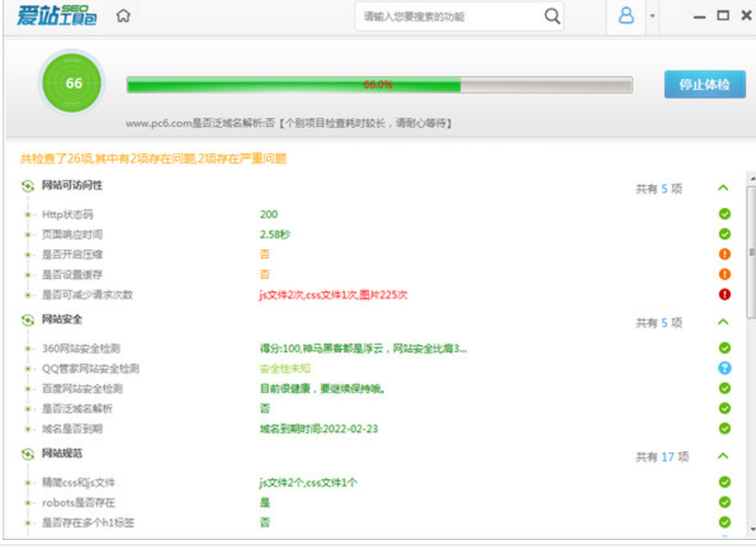Click the 66.0% progress bar
Viewport: 756px width, 551px height.
[379, 85]
